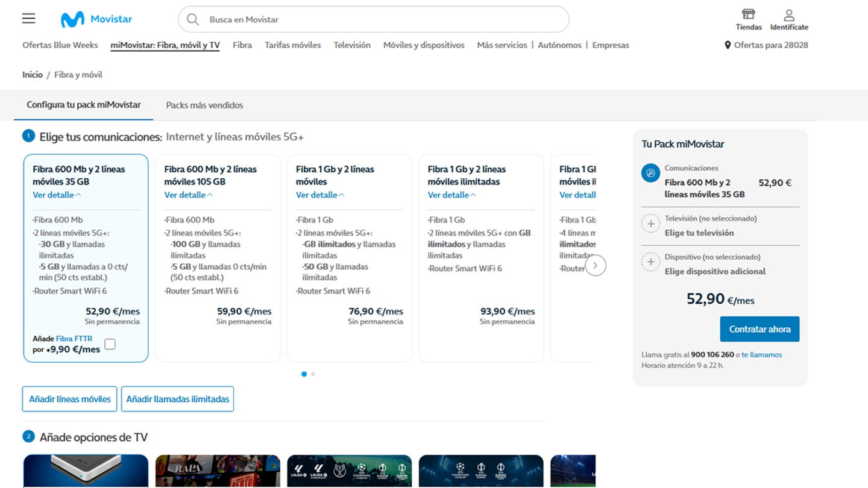Open Móviles y dispositivos menu item

(424, 45)
